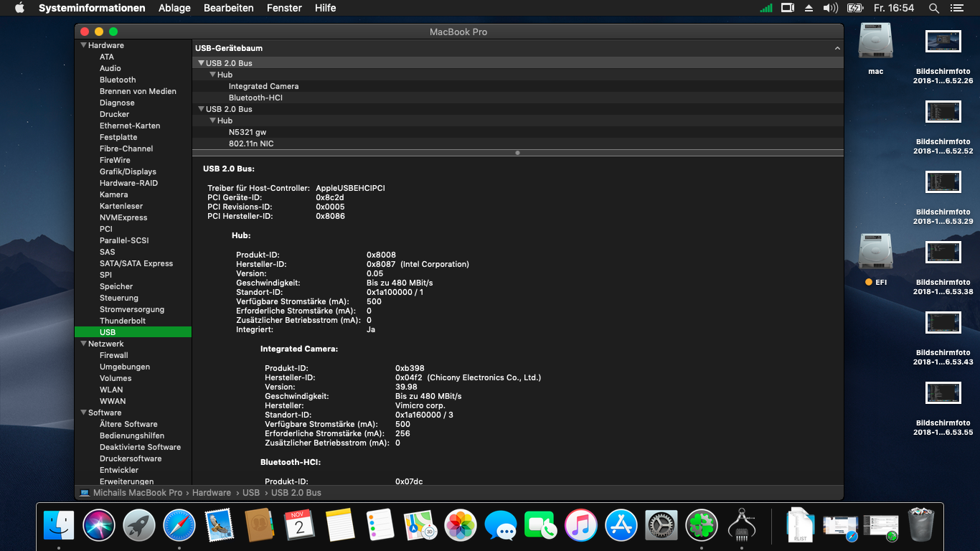Click the pane splitter handle
This screenshot has height=551, width=980.
pyautogui.click(x=517, y=153)
